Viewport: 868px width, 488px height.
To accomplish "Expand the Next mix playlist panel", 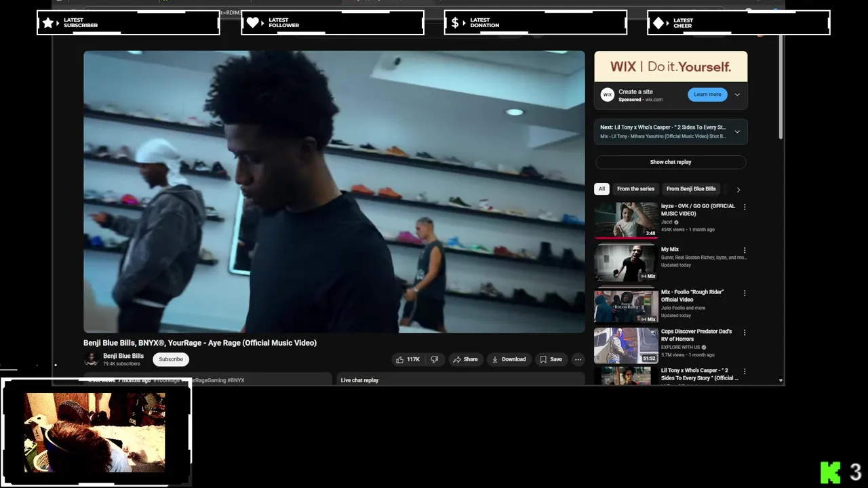I will coord(737,131).
